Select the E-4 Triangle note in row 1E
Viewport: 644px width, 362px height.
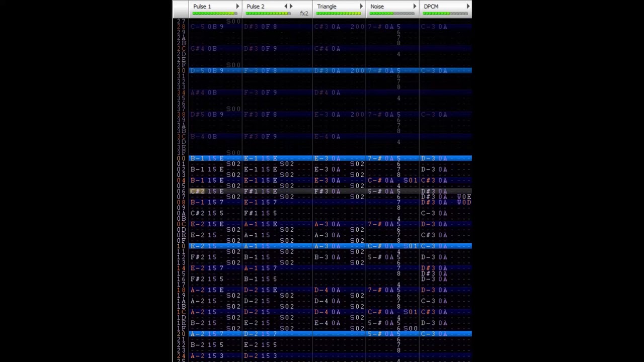click(320, 323)
